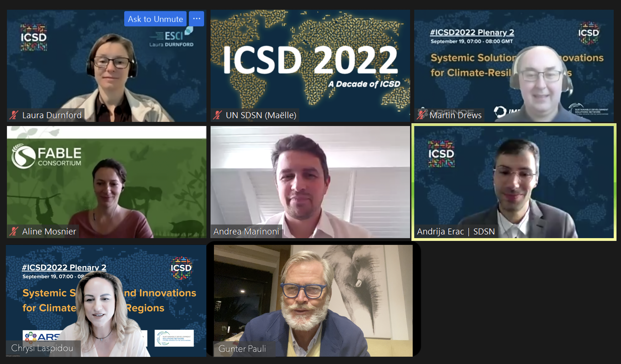The image size is (621, 364).
Task: Select Martin Drews' video tile
Action: (x=514, y=66)
